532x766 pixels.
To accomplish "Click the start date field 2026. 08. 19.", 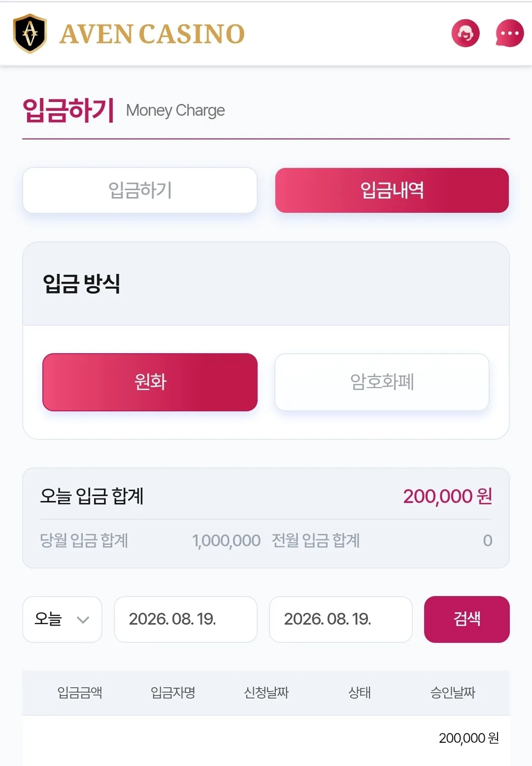I will click(186, 619).
